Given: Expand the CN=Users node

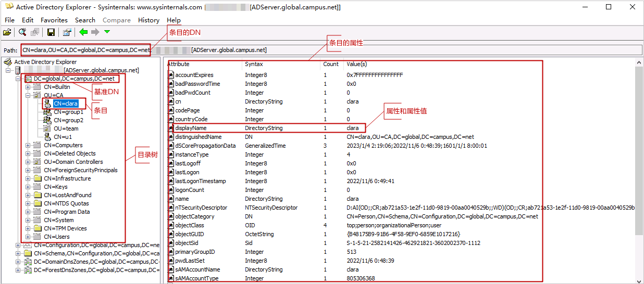Looking at the screenshot, I should [x=28, y=237].
